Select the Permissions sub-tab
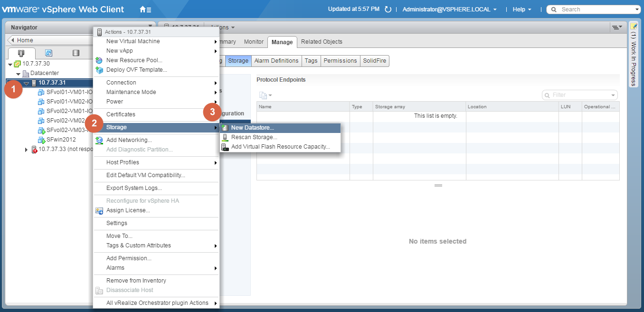The height and width of the screenshot is (312, 644). click(340, 61)
